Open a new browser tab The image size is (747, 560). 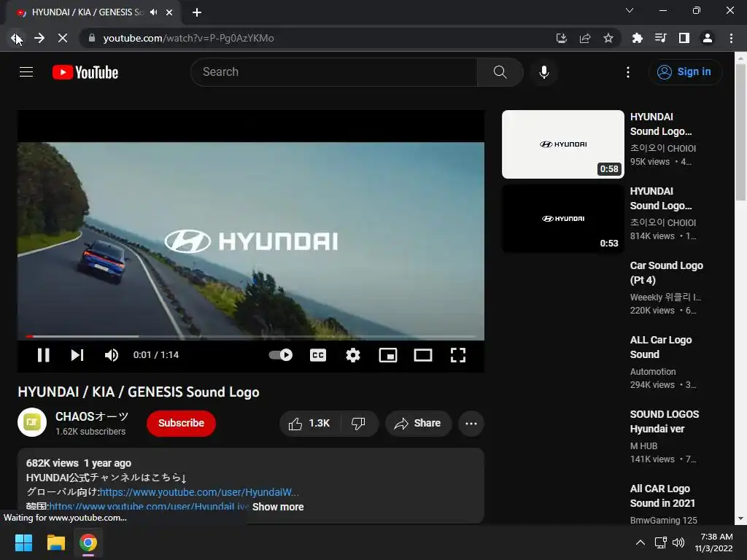click(x=197, y=12)
